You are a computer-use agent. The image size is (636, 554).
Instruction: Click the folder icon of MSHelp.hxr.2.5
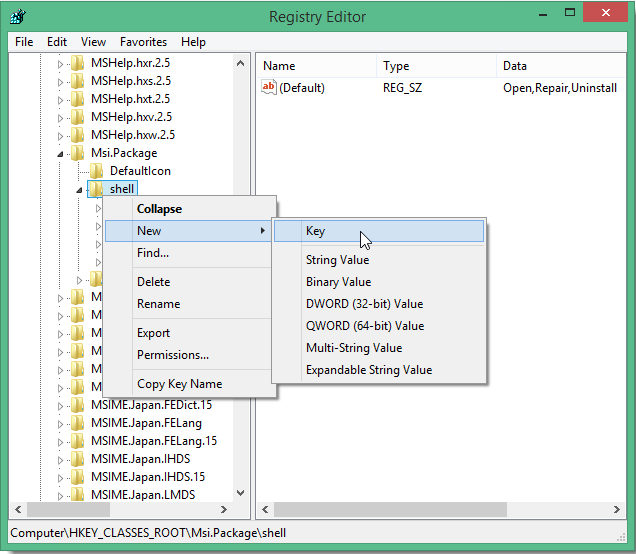[x=77, y=63]
